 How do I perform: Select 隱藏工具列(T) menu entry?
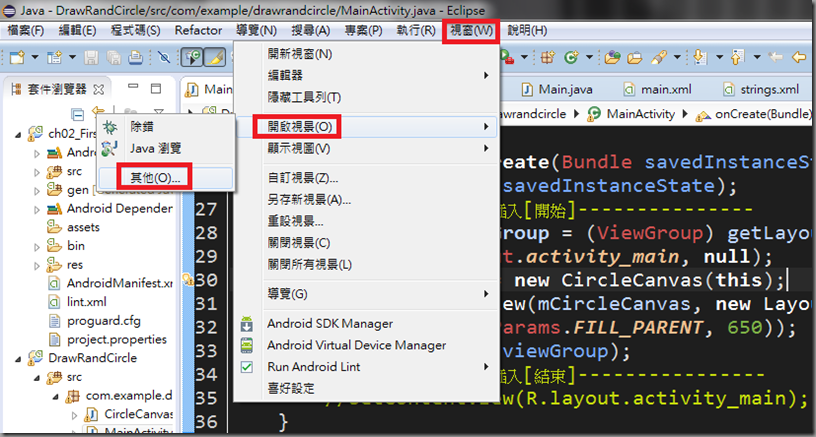pyautogui.click(x=366, y=97)
